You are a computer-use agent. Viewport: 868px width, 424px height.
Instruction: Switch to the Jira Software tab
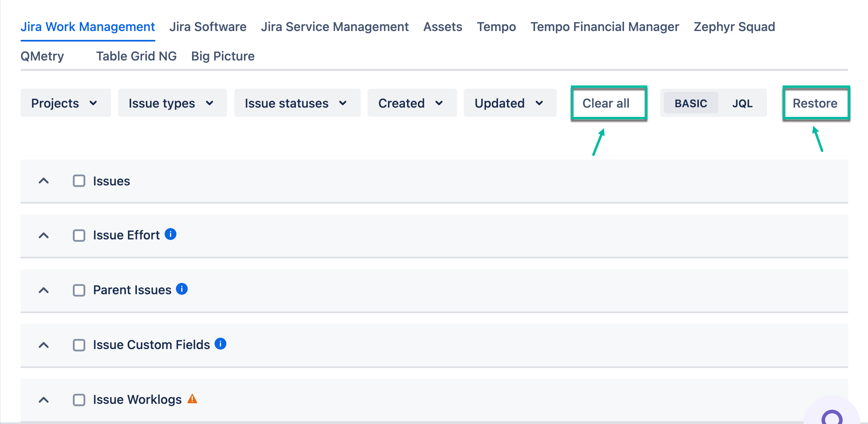click(208, 27)
